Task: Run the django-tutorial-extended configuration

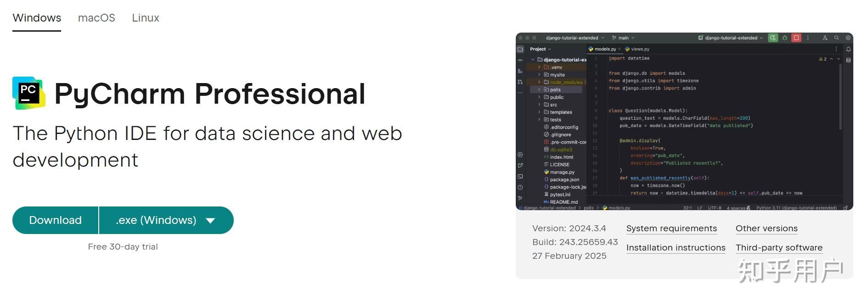Action: pos(773,38)
